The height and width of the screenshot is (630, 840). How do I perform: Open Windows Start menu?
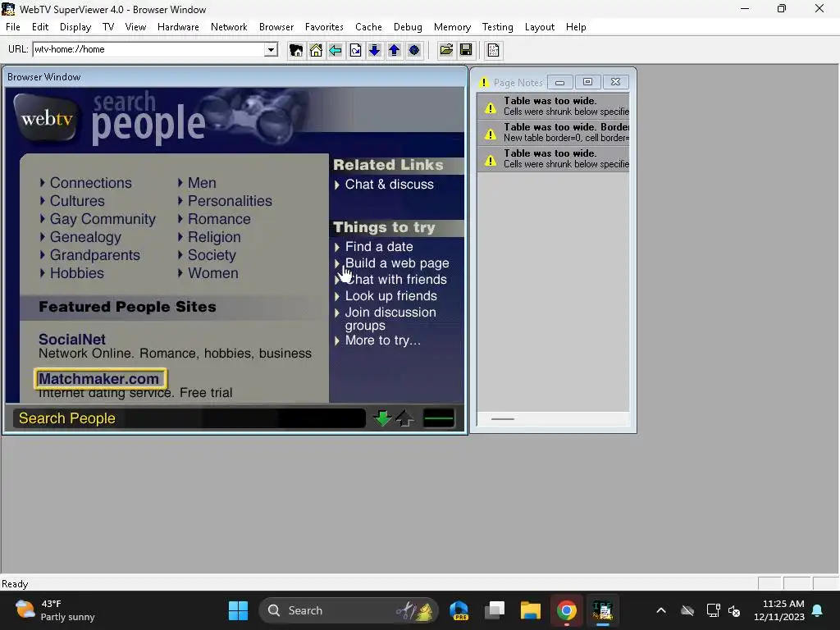pos(239,610)
